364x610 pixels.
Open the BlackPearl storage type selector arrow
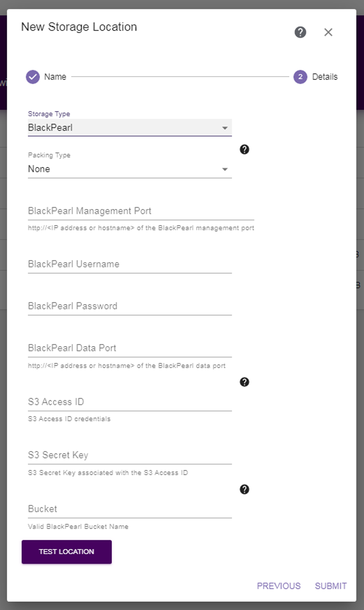click(x=225, y=127)
